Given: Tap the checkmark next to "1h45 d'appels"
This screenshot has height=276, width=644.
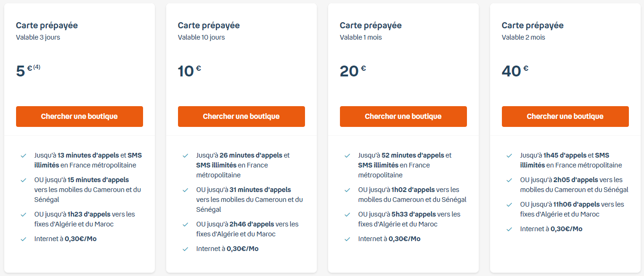Looking at the screenshot, I should 509,155.
